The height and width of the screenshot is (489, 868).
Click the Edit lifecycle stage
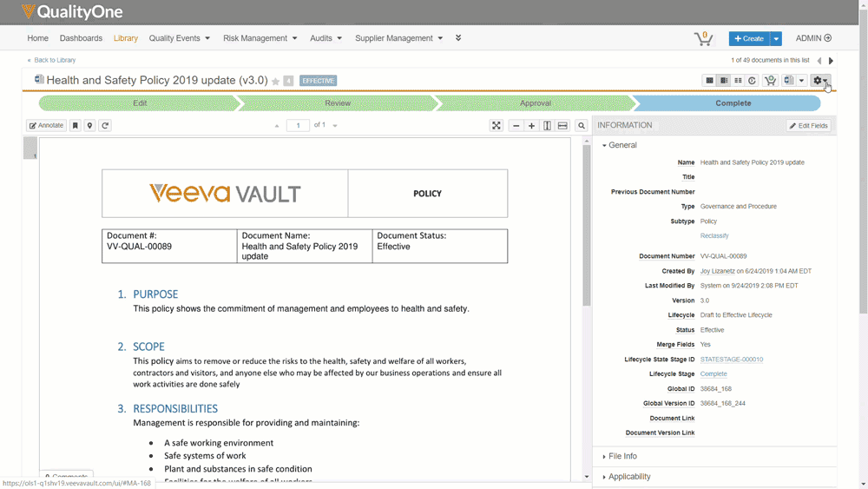click(x=140, y=103)
